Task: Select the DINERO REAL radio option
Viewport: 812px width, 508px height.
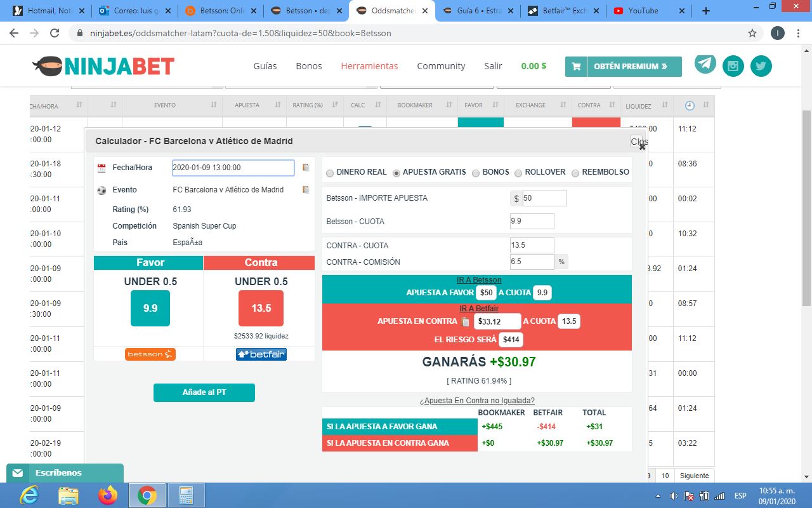Action: (330, 173)
